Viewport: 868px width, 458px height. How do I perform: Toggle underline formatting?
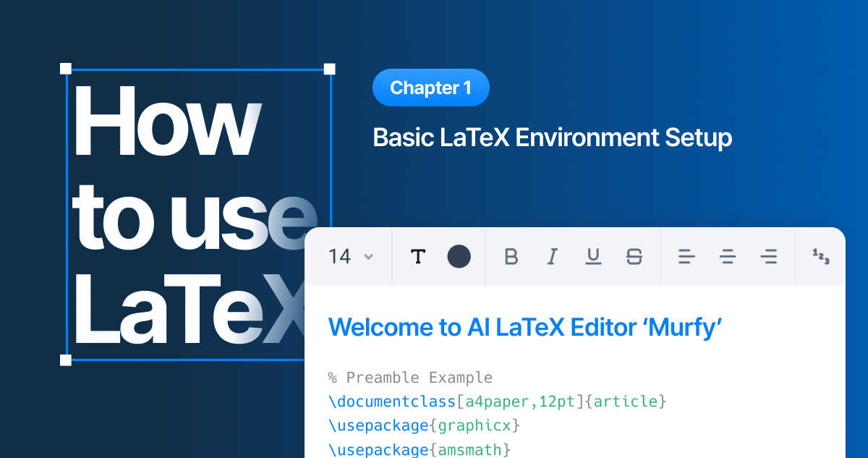point(593,256)
